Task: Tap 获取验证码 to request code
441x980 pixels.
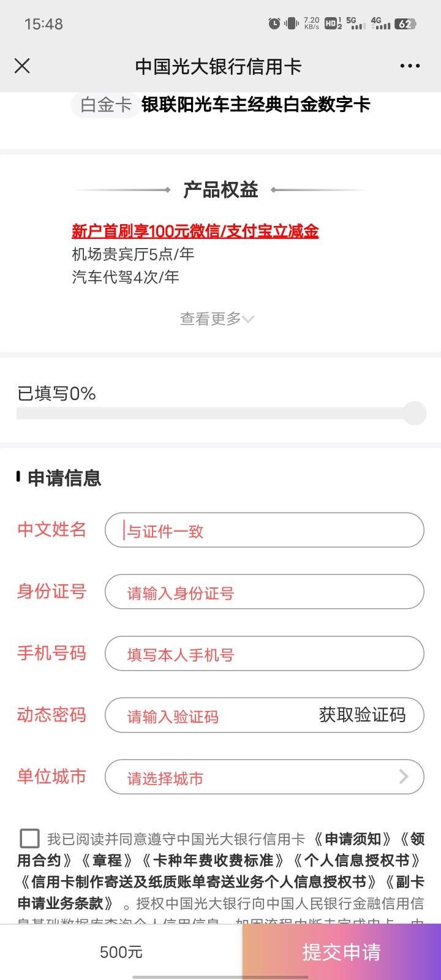Action: tap(362, 715)
